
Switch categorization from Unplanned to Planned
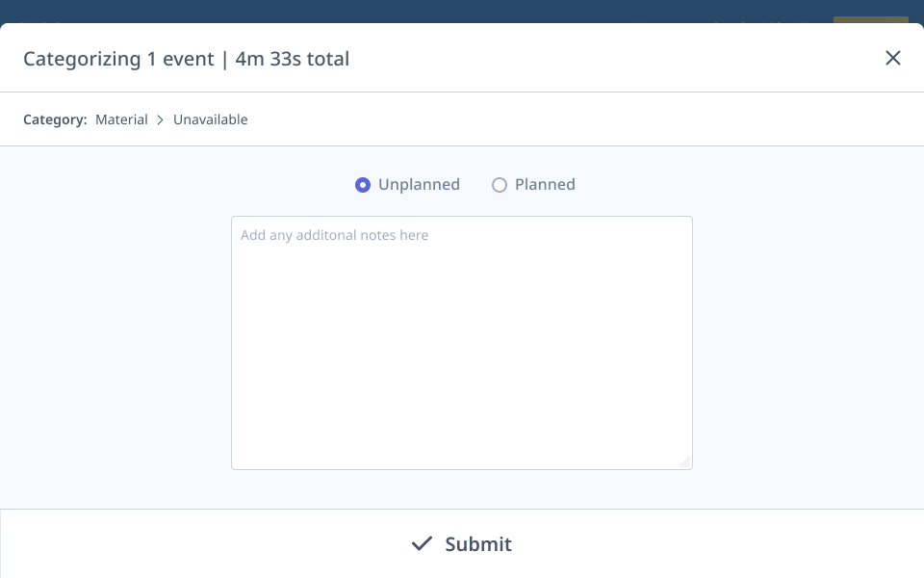[x=500, y=185]
